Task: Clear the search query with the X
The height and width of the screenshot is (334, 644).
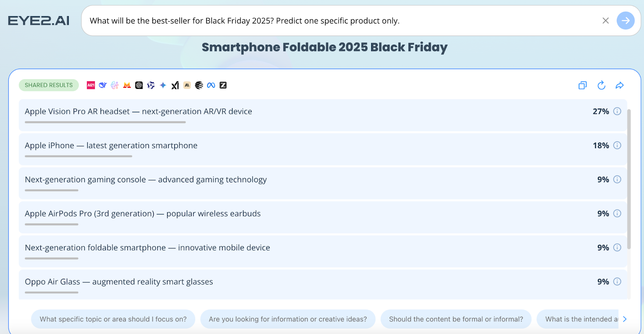Action: [x=605, y=21]
